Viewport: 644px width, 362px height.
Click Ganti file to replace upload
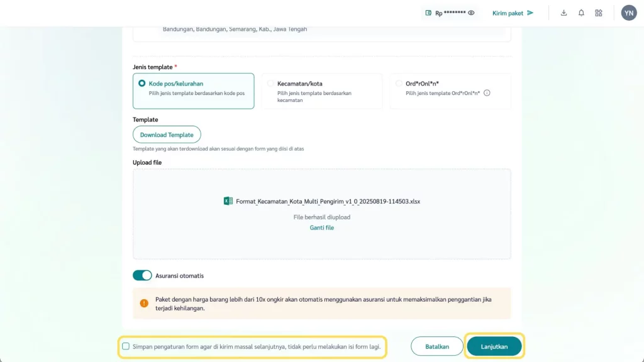[322, 228]
